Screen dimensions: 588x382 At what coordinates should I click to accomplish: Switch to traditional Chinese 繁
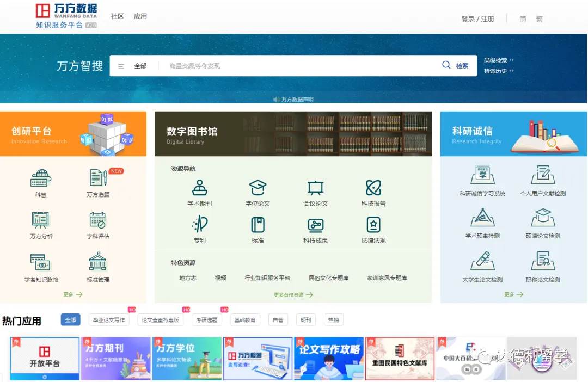point(539,19)
